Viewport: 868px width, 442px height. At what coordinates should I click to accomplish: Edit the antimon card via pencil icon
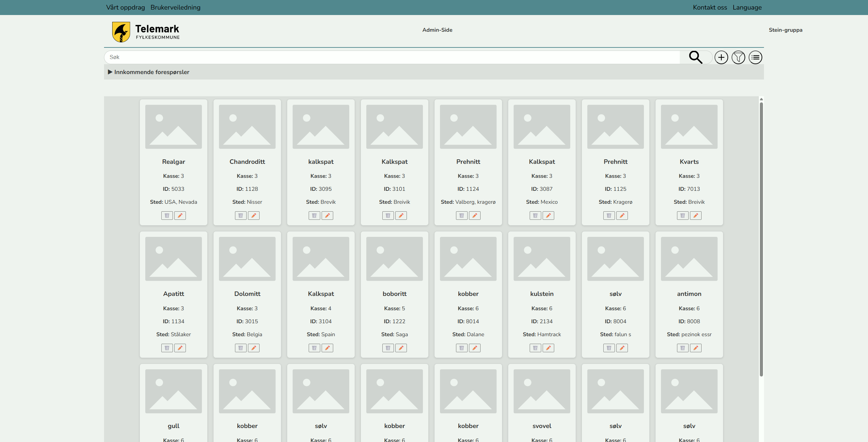pos(695,348)
